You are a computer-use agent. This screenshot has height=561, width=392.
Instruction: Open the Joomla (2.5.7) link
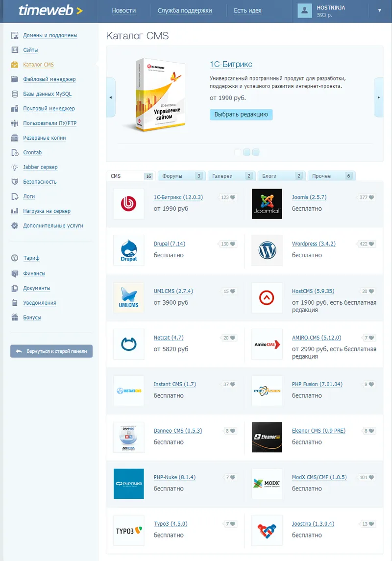pyautogui.click(x=309, y=197)
